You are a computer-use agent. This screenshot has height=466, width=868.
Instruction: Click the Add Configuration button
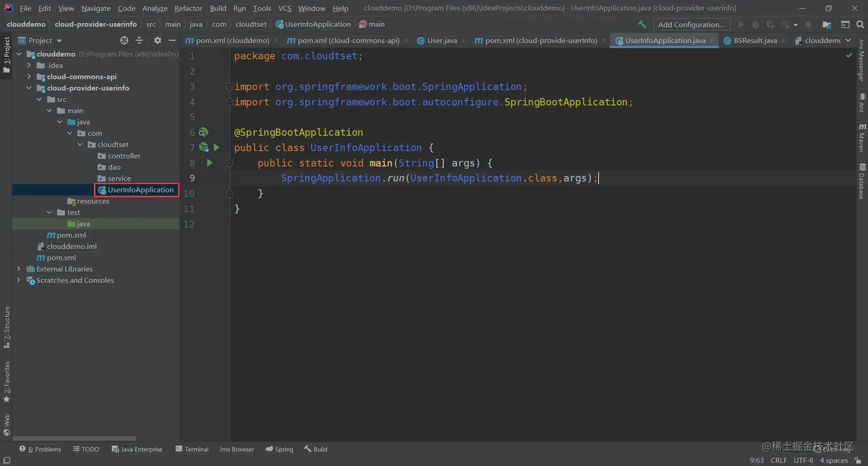(x=691, y=25)
